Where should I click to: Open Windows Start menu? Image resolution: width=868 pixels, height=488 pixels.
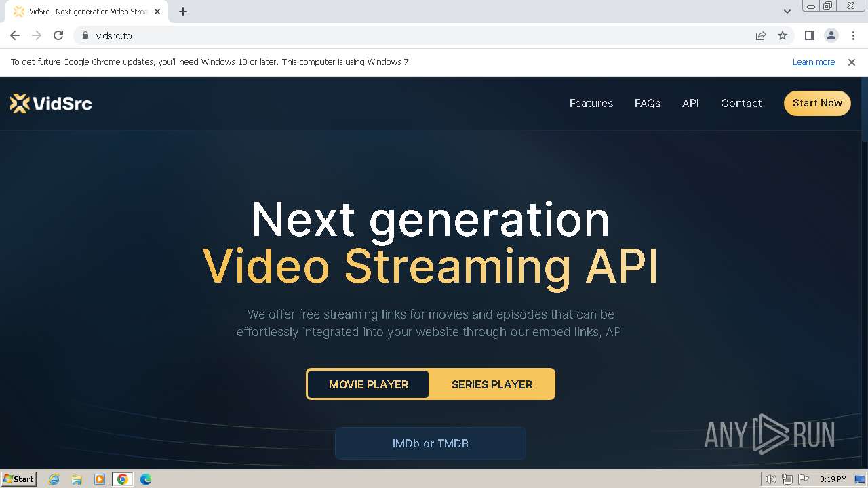pos(19,479)
